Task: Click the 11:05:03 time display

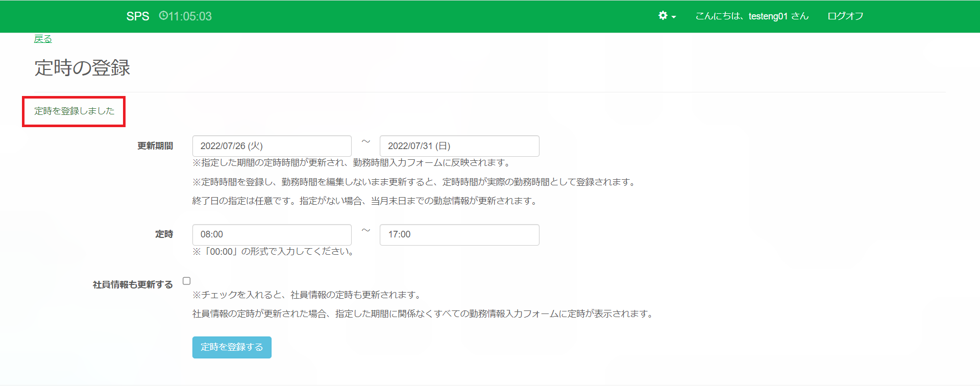Action: [190, 16]
